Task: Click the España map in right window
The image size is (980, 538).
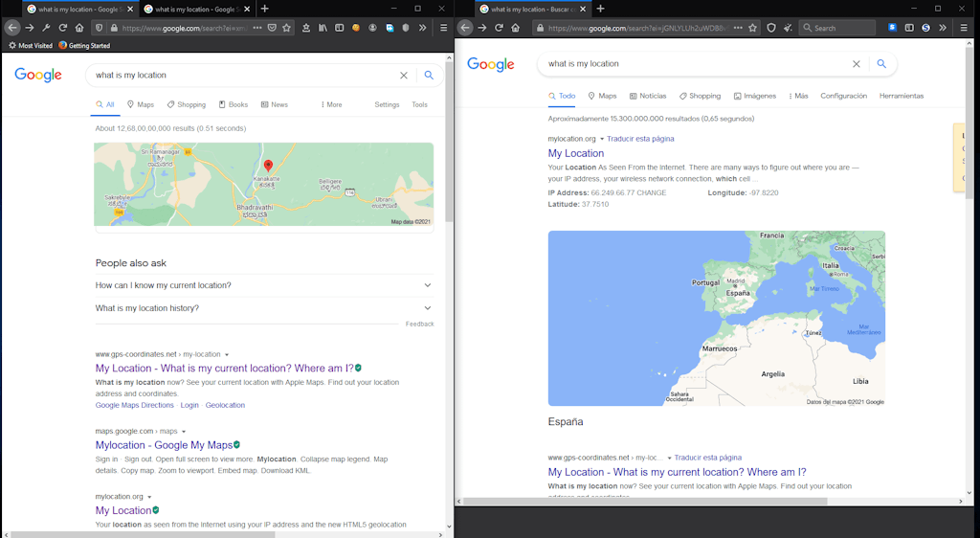Action: click(x=716, y=319)
